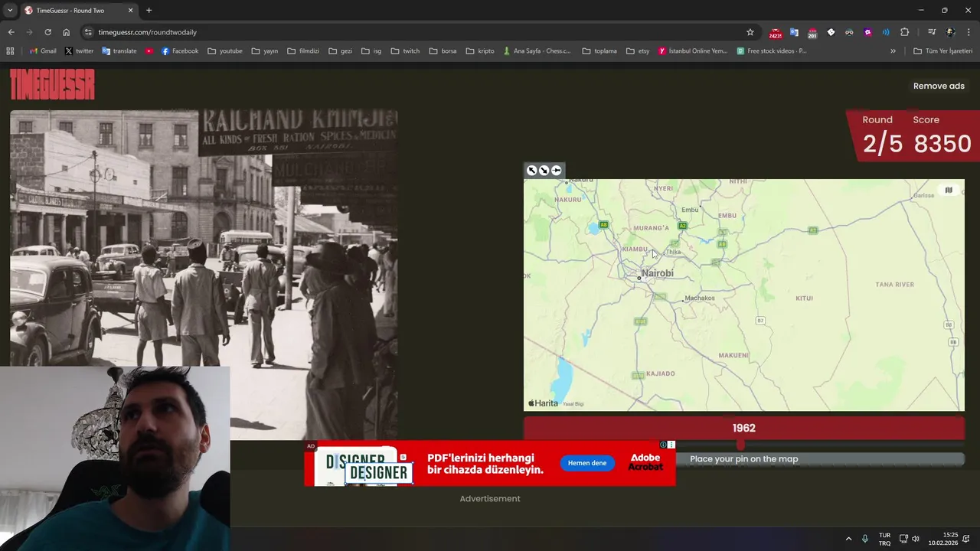This screenshot has width=980, height=551.
Task: Show more bookmarks chevron
Action: [893, 51]
